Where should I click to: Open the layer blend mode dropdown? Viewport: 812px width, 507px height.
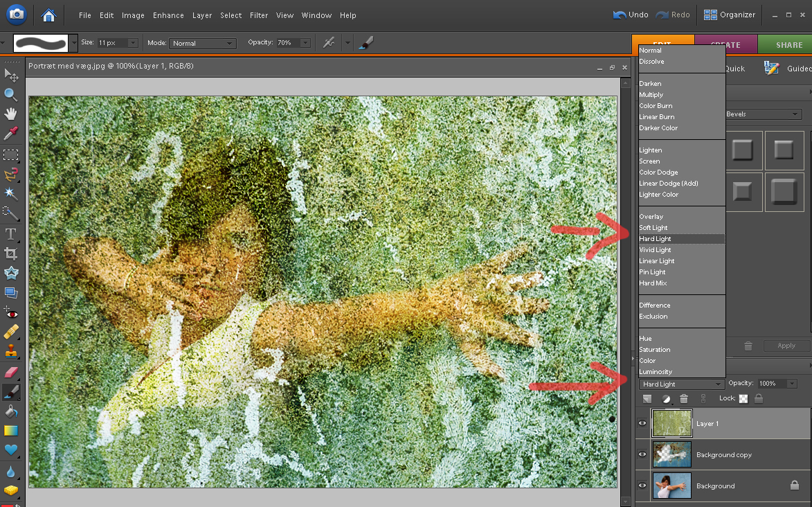(682, 384)
